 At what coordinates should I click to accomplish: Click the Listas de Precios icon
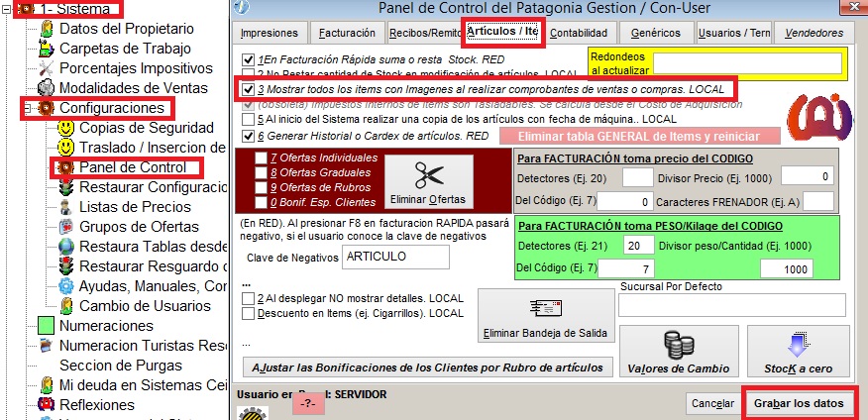click(66, 207)
